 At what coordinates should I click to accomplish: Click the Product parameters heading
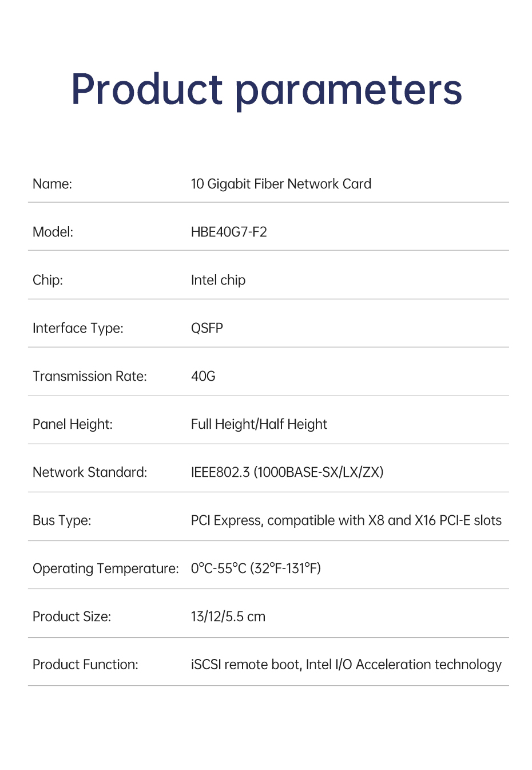(x=267, y=90)
